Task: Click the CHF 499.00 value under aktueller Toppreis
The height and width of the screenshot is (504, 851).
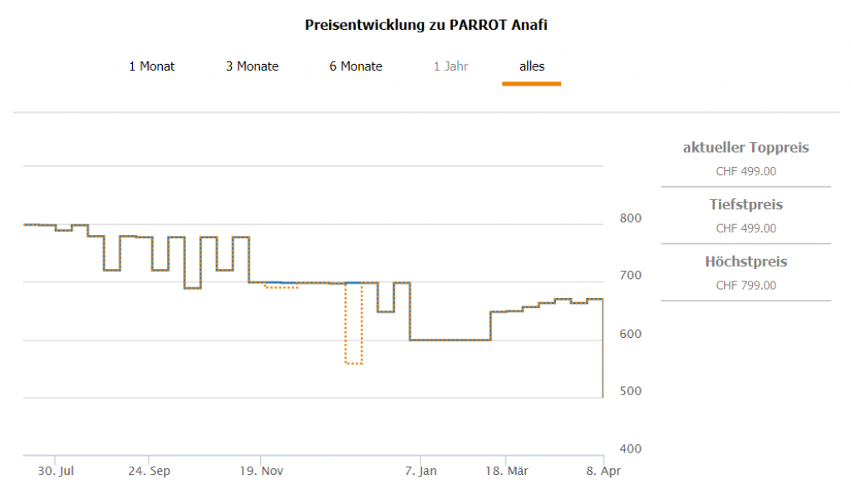Action: point(745,172)
